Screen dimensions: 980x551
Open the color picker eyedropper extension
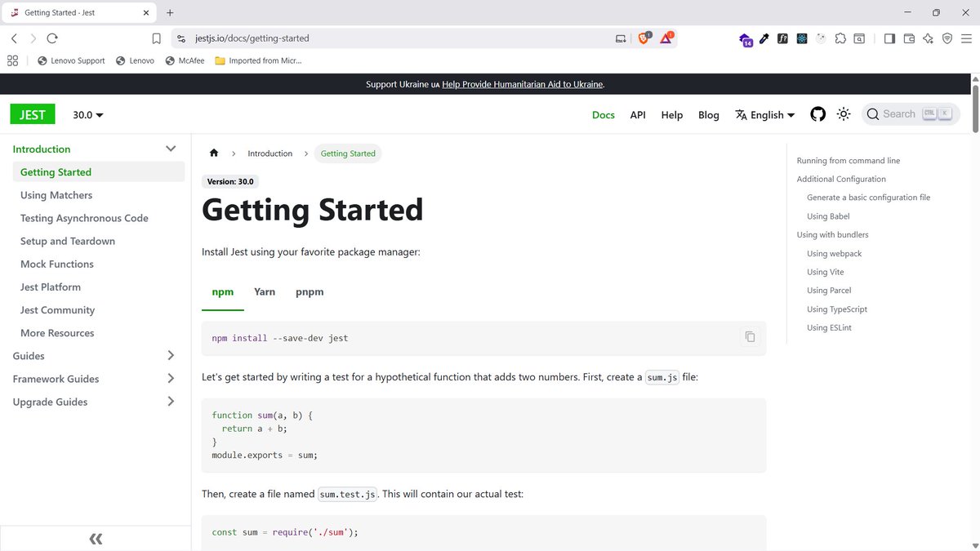764,38
